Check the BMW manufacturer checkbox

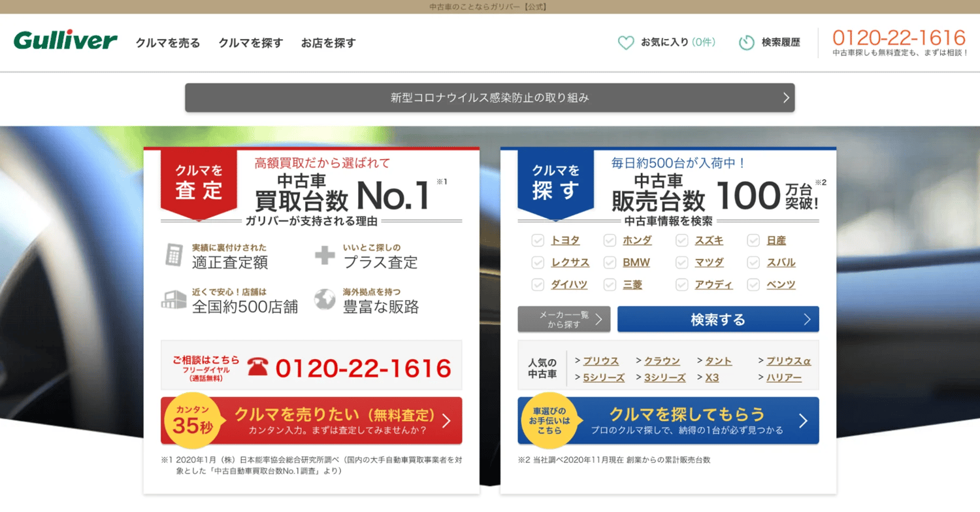click(609, 262)
